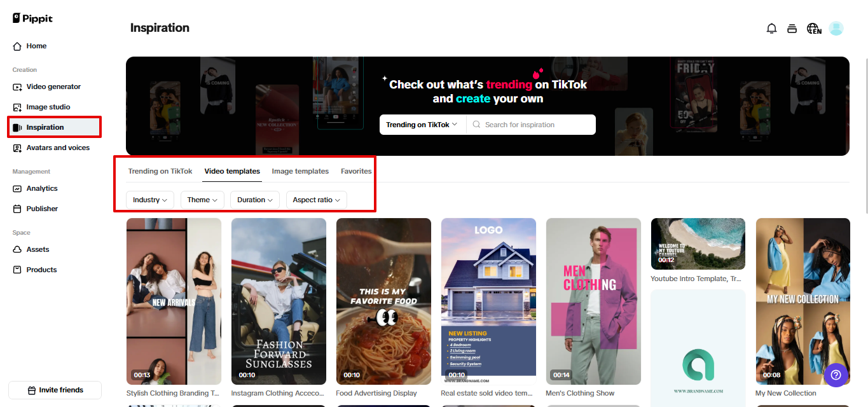Image resolution: width=868 pixels, height=407 pixels.
Task: Open the Youtube Intro Template thumbnail
Action: click(698, 244)
